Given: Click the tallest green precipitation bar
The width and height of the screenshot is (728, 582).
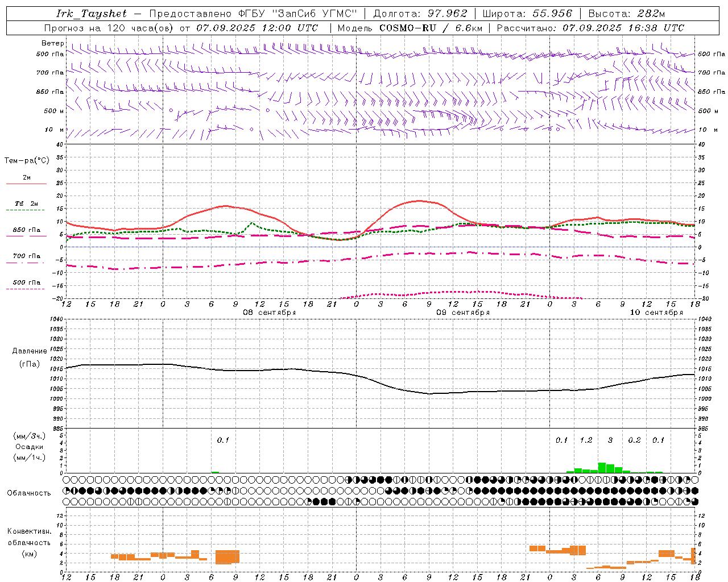Looking at the screenshot, I should click(602, 468).
